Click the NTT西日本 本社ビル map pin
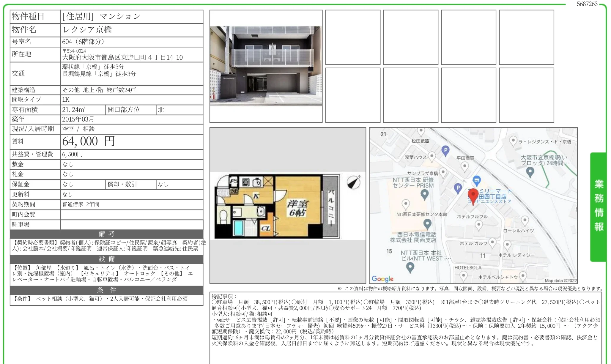 coord(410,267)
